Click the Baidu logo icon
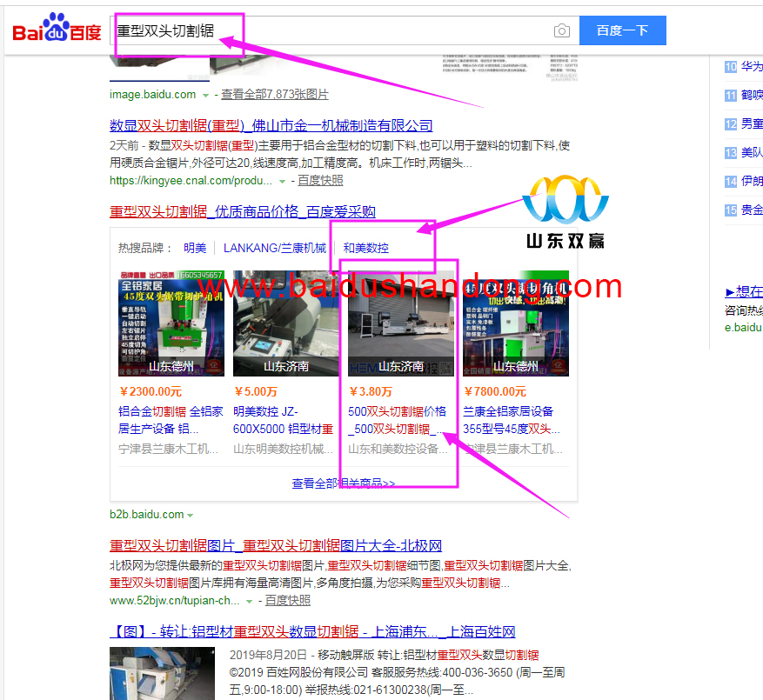Image resolution: width=763 pixels, height=700 pixels. (x=54, y=29)
